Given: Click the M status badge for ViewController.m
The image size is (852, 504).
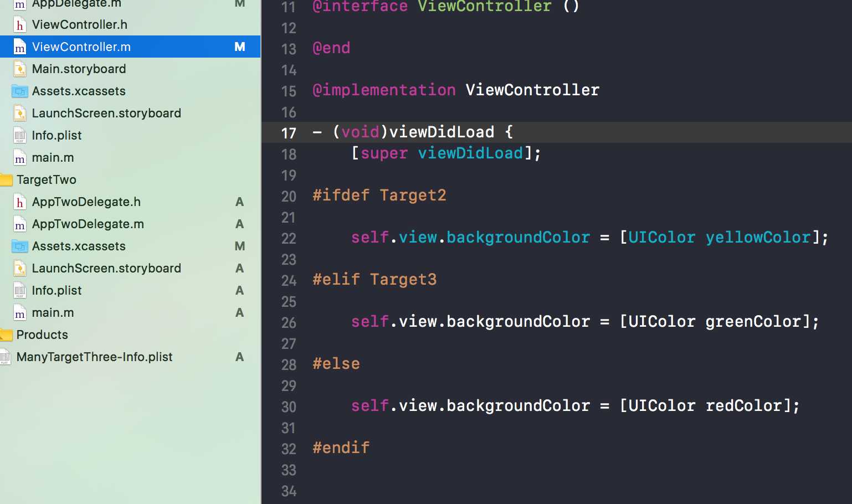Looking at the screenshot, I should click(239, 47).
